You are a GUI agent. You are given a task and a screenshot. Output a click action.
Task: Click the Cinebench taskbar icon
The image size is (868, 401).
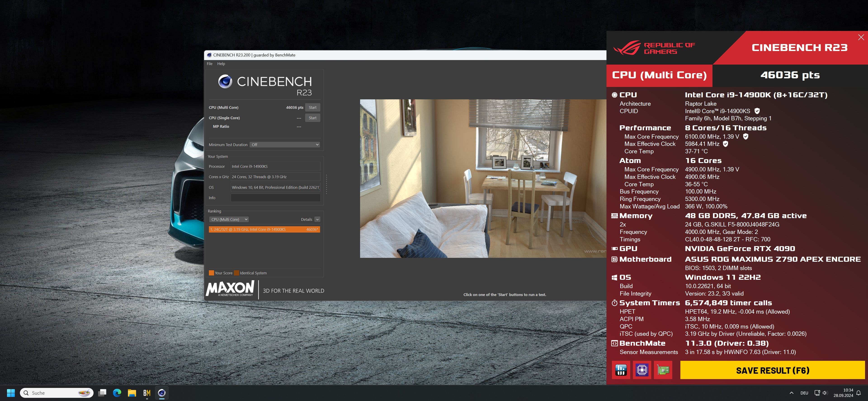(x=162, y=393)
